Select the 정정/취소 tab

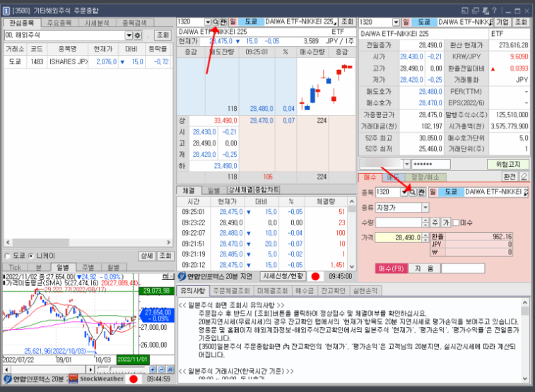(x=425, y=177)
